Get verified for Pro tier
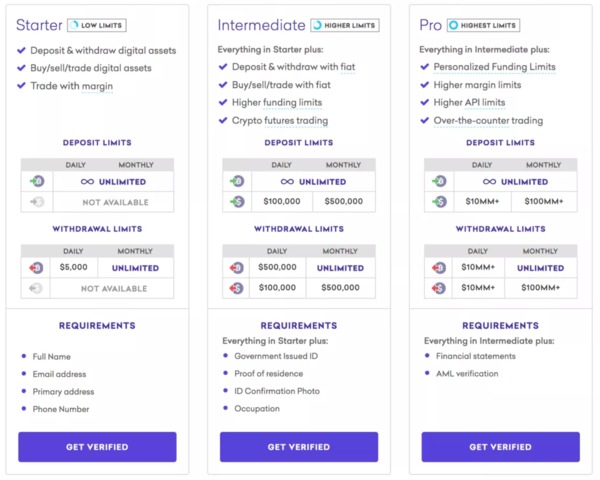 501,447
